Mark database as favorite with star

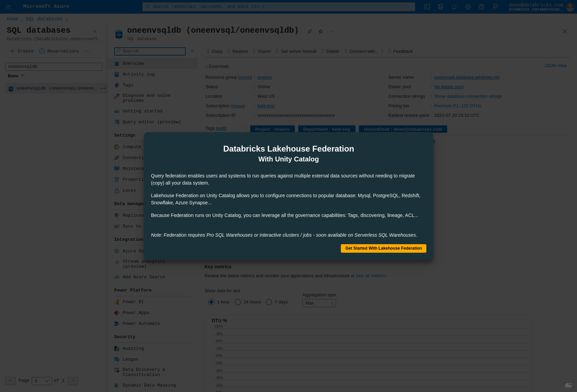(321, 31)
